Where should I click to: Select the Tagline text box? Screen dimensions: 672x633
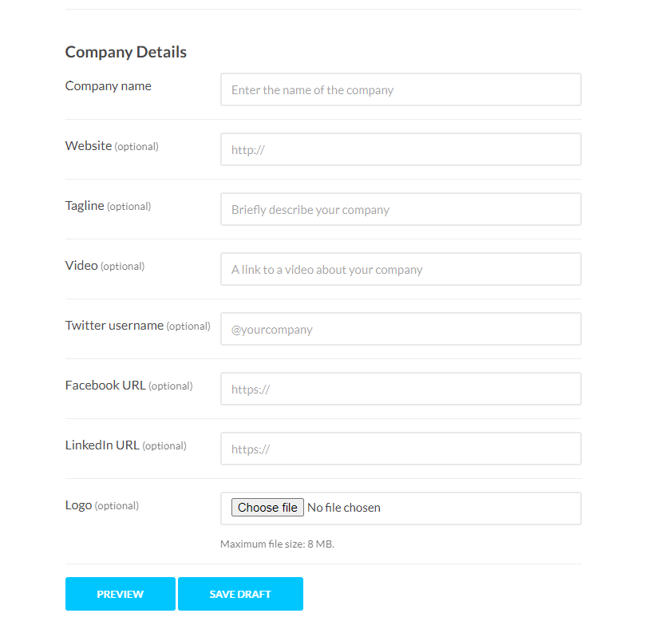(401, 210)
